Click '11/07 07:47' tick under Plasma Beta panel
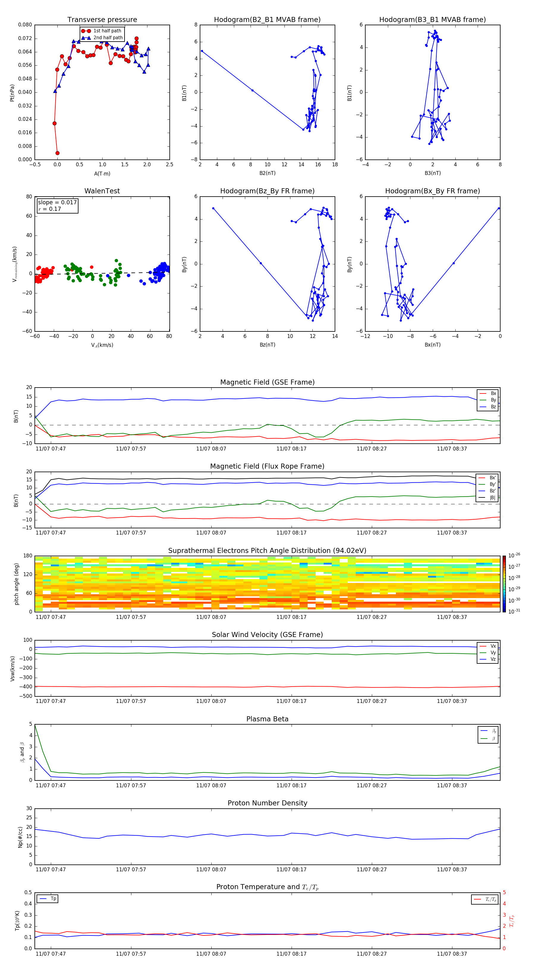 [x=51, y=785]
